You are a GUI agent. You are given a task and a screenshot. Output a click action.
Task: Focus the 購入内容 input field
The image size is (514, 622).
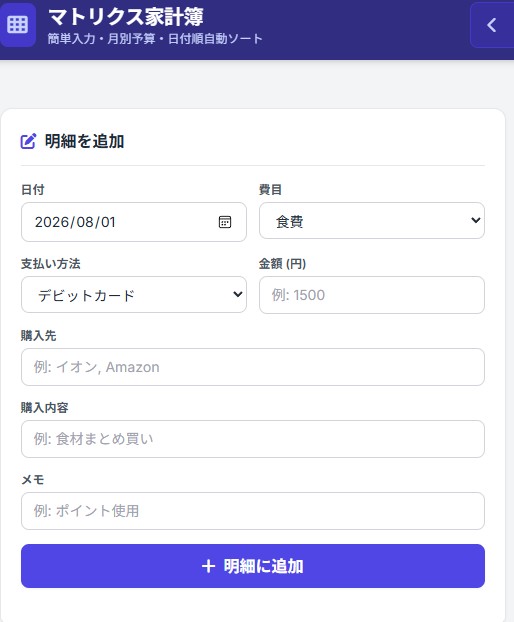coord(253,439)
